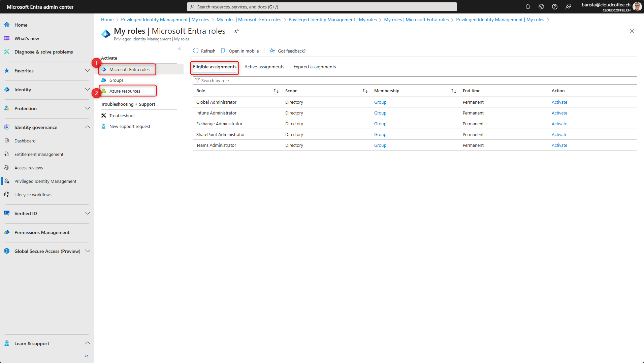
Task: Switch to the Expired assignments tab
Action: (x=315, y=67)
